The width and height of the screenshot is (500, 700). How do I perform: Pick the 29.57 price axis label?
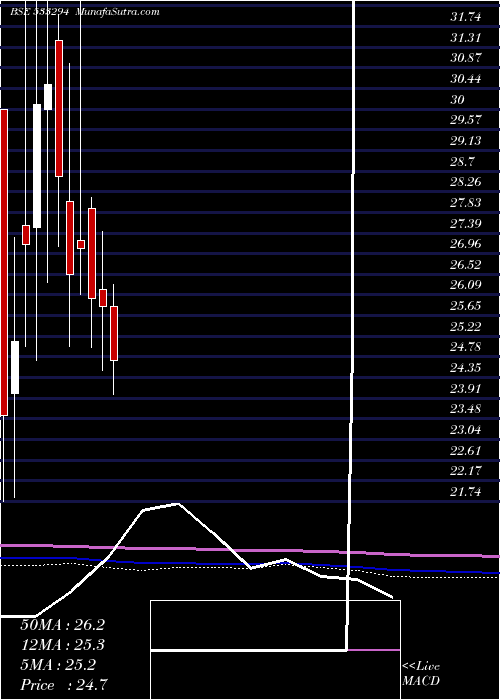click(x=466, y=120)
